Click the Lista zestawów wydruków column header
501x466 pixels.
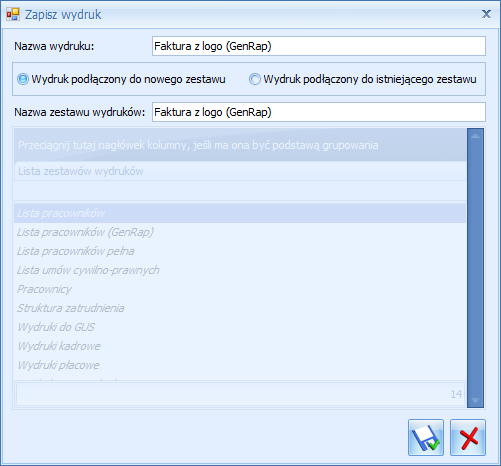click(x=240, y=171)
